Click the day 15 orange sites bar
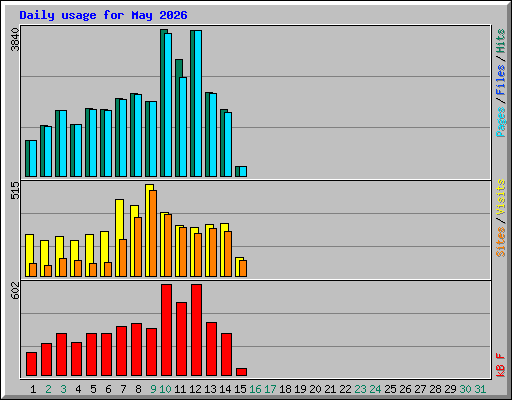512x400 pixels. (243, 268)
